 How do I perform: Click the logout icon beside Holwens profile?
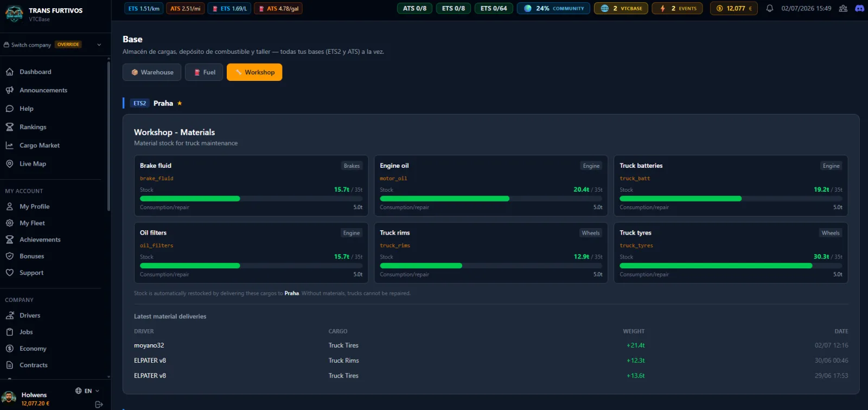[99, 404]
